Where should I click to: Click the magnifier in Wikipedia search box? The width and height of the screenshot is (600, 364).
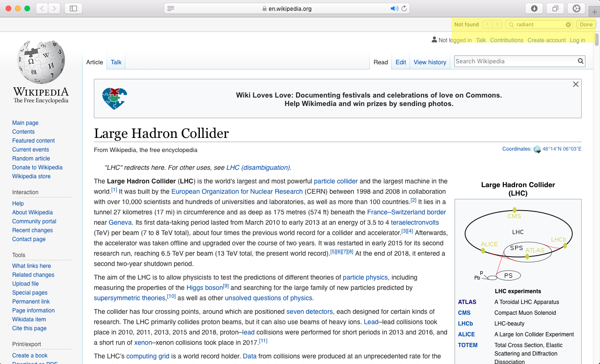click(581, 61)
